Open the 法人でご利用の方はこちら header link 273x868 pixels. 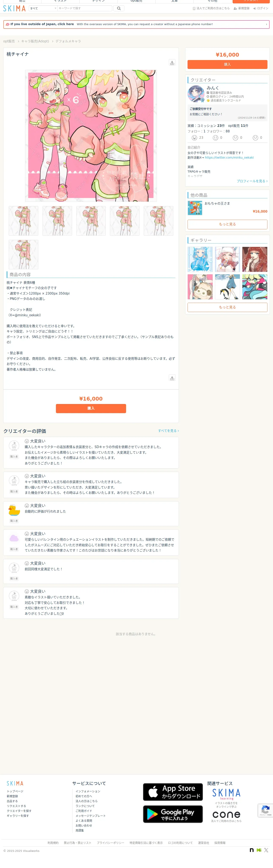click(x=211, y=9)
